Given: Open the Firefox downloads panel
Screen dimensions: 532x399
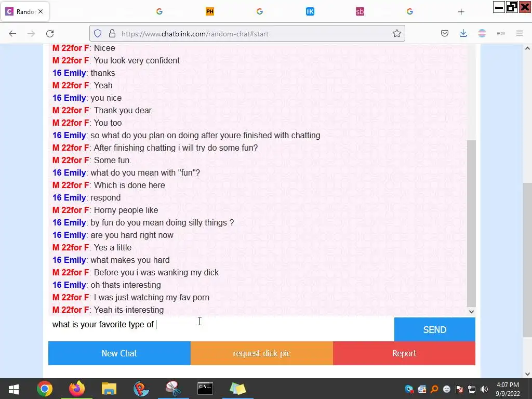Looking at the screenshot, I should tap(463, 34).
